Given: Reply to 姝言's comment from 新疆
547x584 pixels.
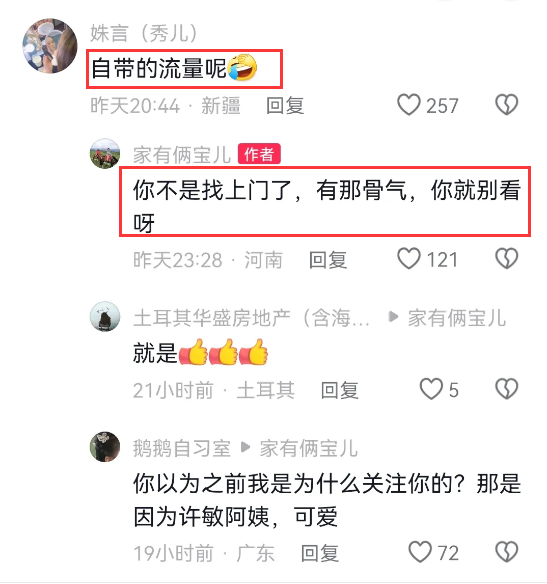Looking at the screenshot, I should [x=285, y=105].
